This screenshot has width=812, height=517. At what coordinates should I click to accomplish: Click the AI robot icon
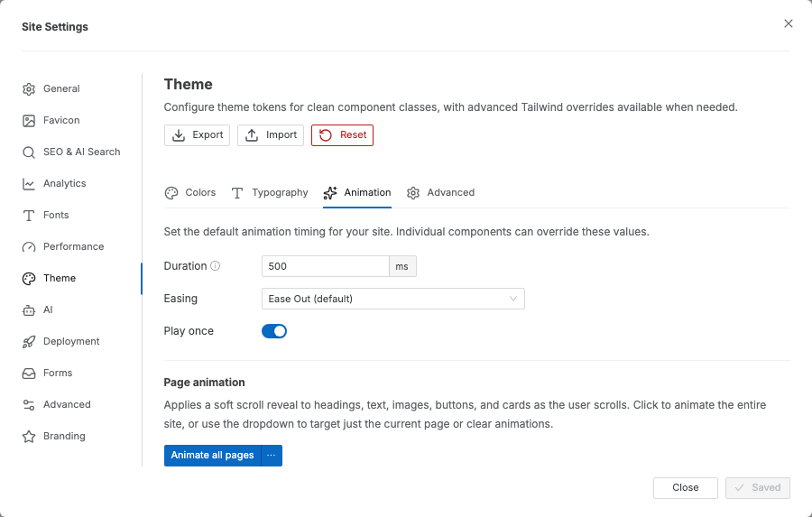(29, 310)
